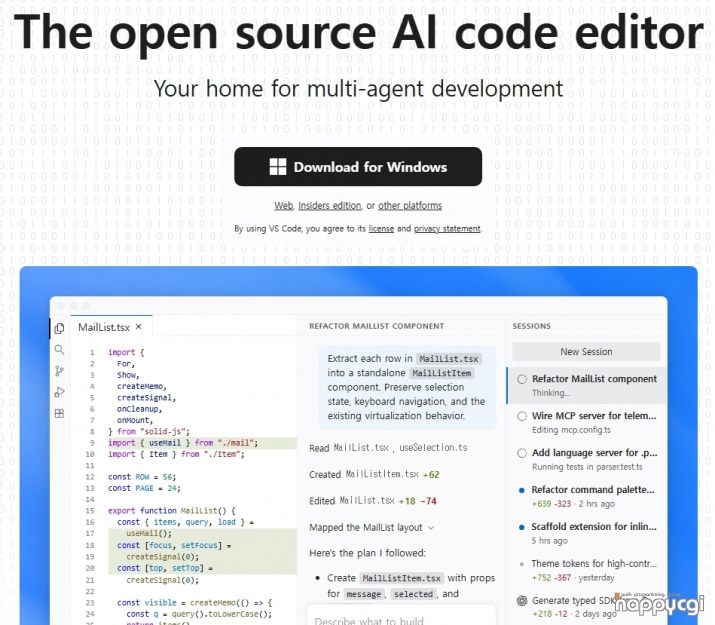Click blue dot beside Refactor command palette
Screen dimensions: 715x625
pos(522,491)
